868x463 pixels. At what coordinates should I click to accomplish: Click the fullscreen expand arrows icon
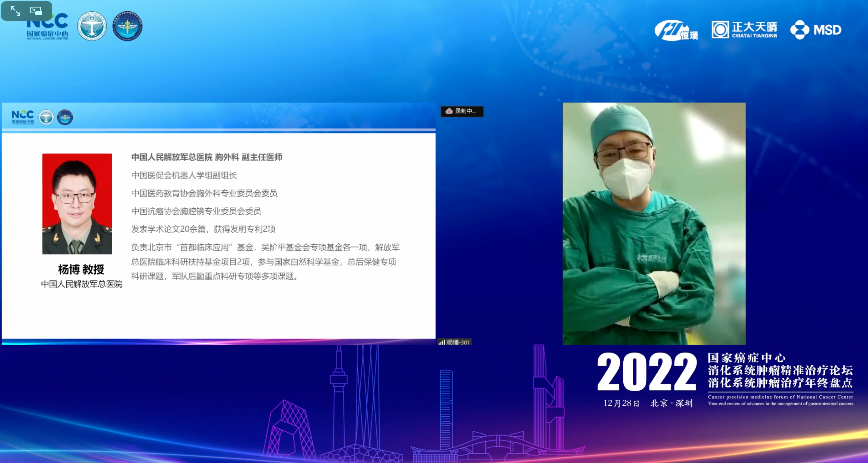pyautogui.click(x=16, y=11)
